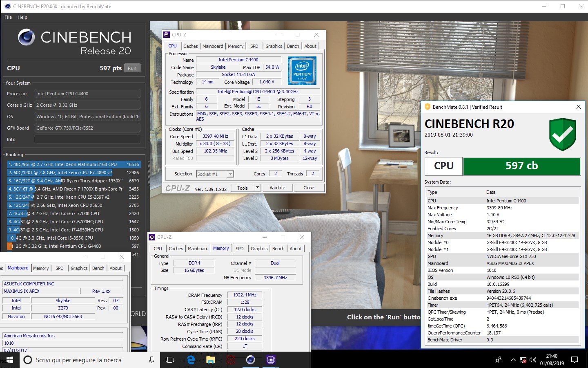Click the Info field in Your System
Viewport: 588px width, 368px height.
pos(87,139)
